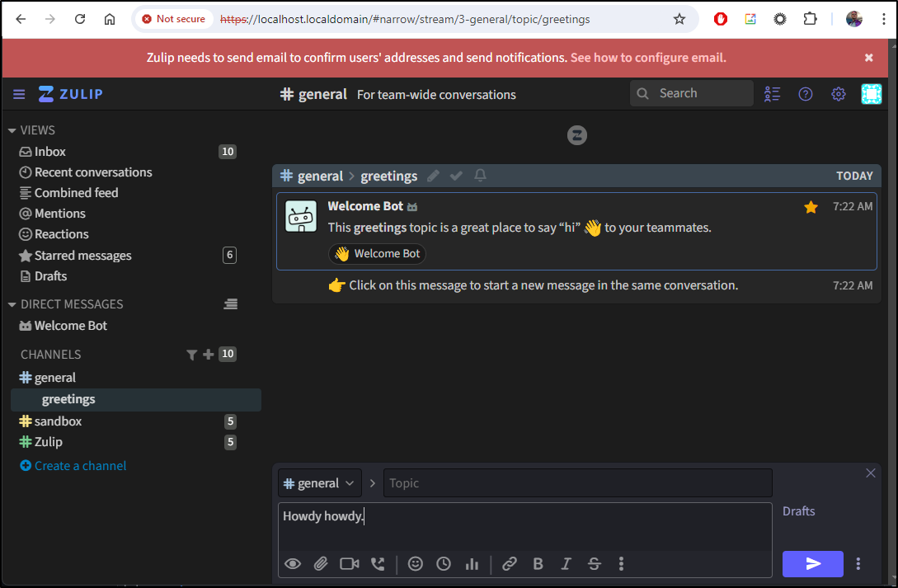Click the Welcome Bot avatar
Screen dimensions: 898x588
coord(301,216)
